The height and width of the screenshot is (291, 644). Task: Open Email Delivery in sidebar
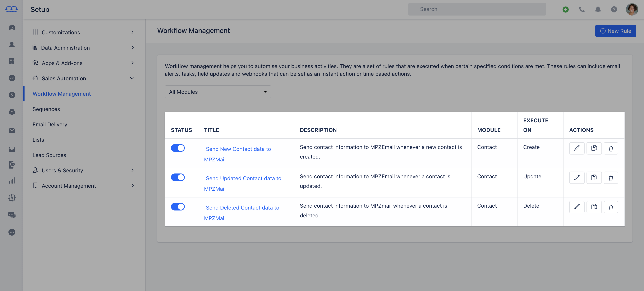(x=50, y=124)
